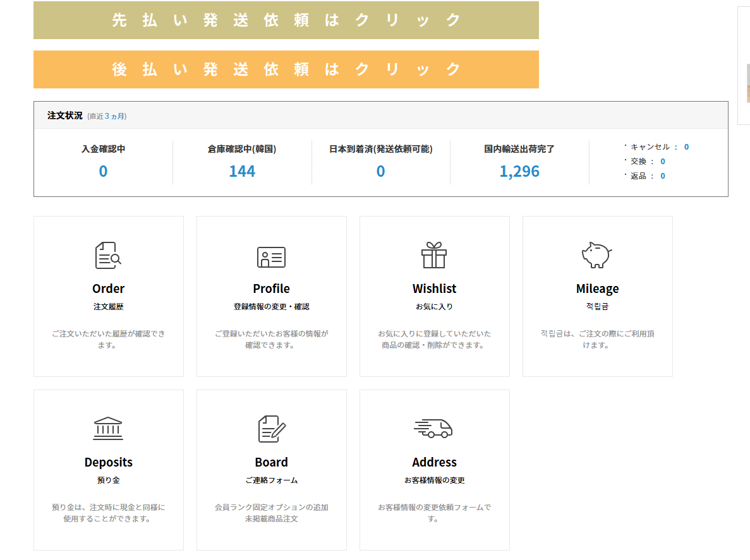Open the 144 warehouse confirmation count

[242, 171]
